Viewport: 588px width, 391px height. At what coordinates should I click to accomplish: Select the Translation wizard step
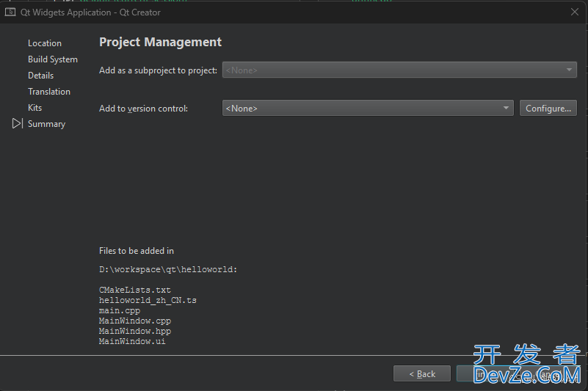(48, 92)
